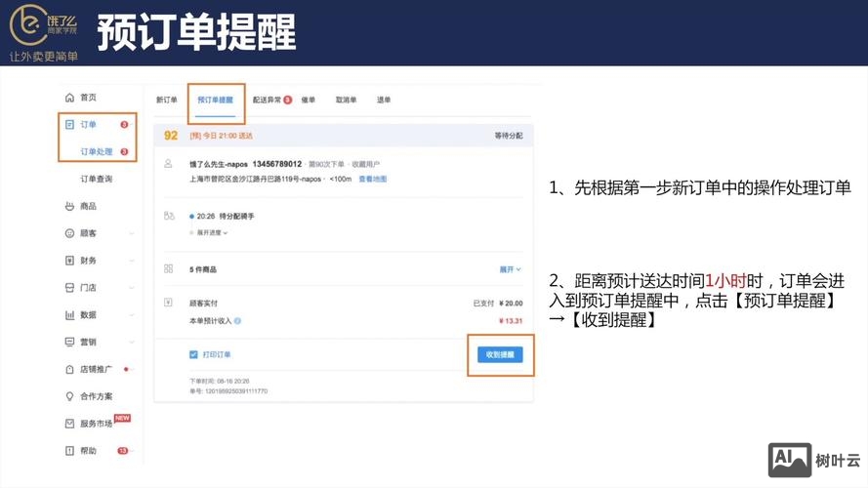
Task: Click the 等待分配 status text
Action: pos(509,136)
